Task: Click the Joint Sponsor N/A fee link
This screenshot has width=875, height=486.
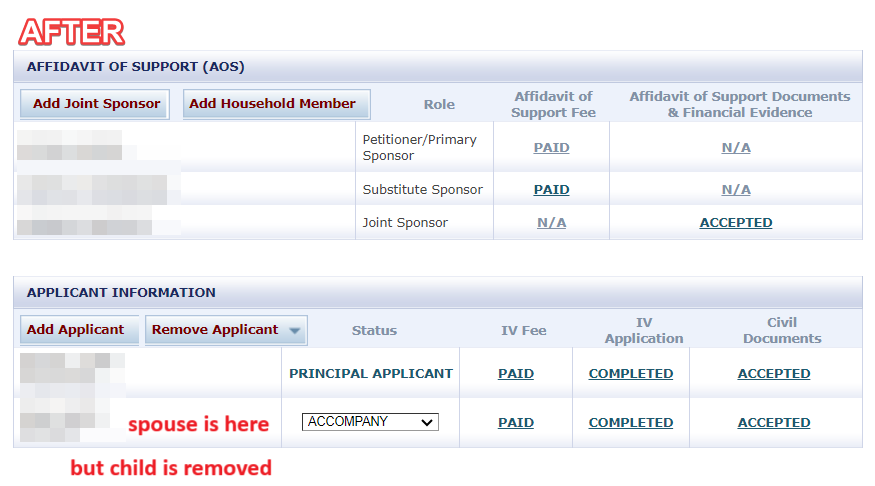Action: coord(551,223)
